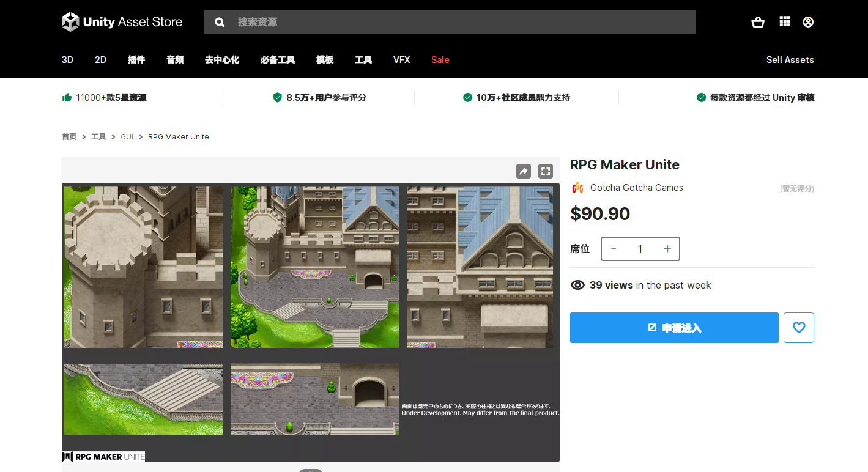Open the shopping cart icon
Image resolution: width=868 pixels, height=472 pixels.
point(758,22)
